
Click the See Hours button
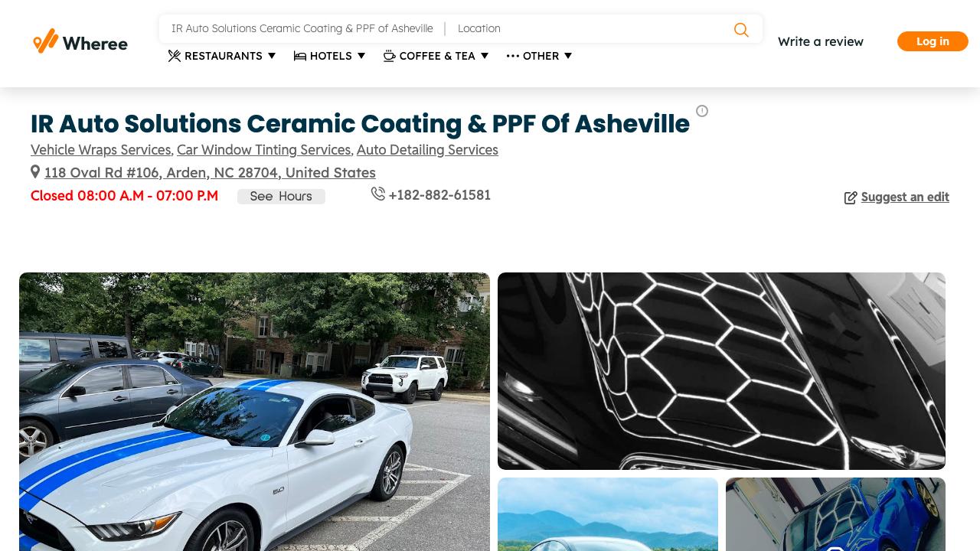pyautogui.click(x=281, y=197)
